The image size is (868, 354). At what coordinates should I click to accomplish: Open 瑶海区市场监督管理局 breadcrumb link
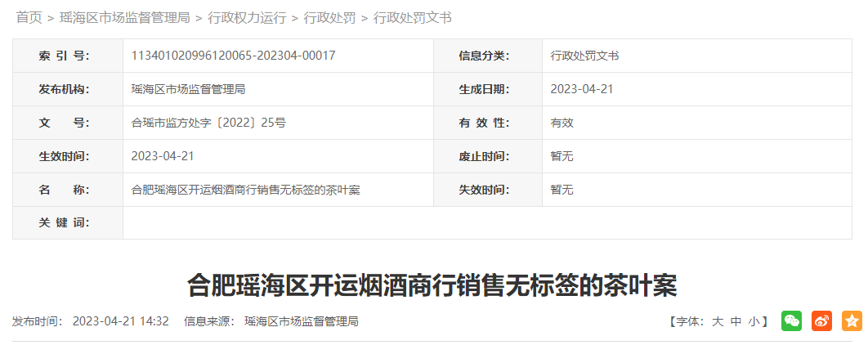click(x=124, y=18)
